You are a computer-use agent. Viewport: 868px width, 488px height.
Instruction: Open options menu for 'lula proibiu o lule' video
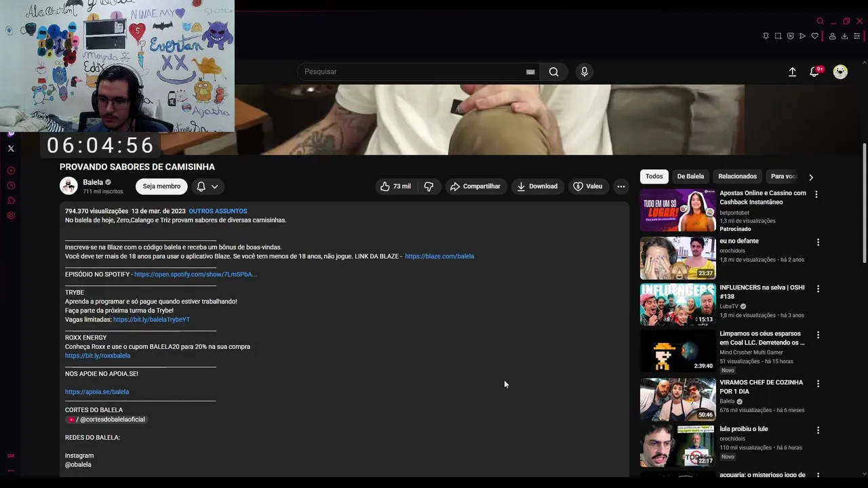click(818, 430)
